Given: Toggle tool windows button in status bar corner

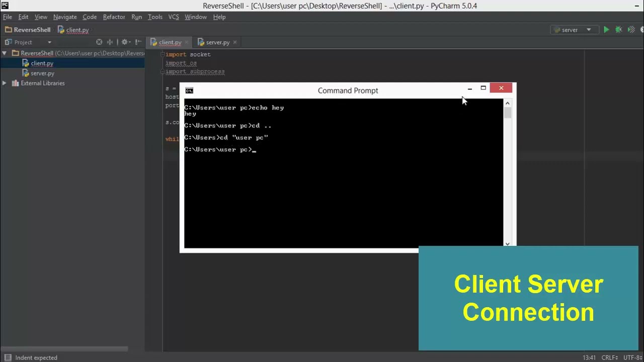Looking at the screenshot, I should point(8,357).
